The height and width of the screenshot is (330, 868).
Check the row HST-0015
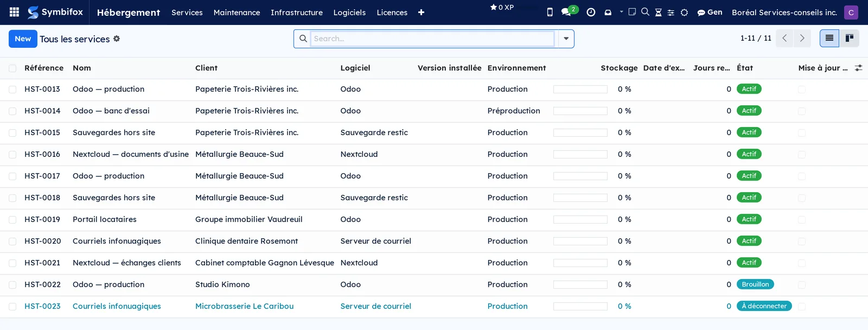12,133
